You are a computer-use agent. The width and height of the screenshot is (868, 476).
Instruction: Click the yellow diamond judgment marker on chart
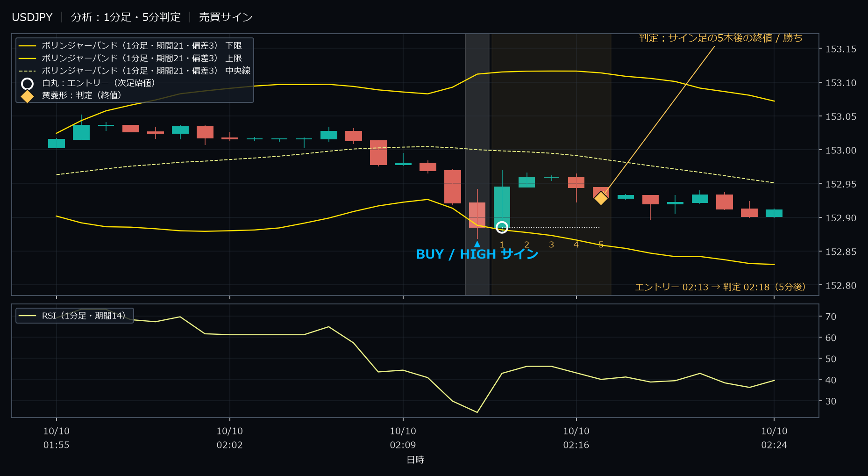pos(601,198)
